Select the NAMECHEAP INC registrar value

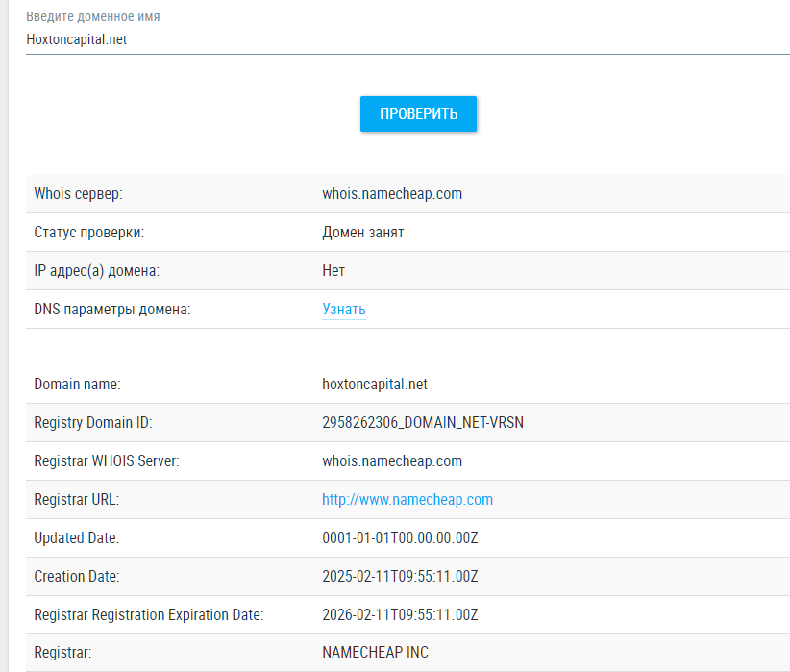(376, 653)
